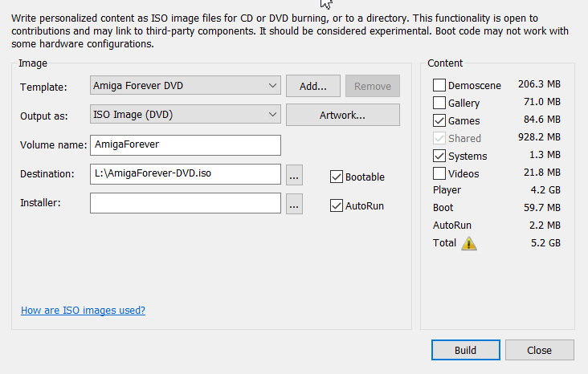The width and height of the screenshot is (588, 374).
Task: Click the '928.2 MB' Shared size
Action: point(539,137)
